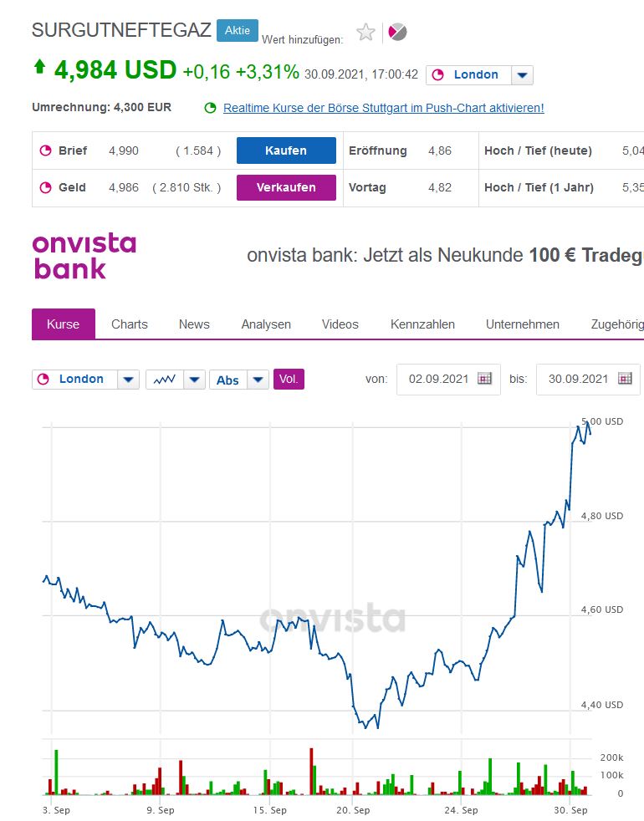Open calendar icon for 'von' start date
This screenshot has height=821, width=644.
pos(485,379)
